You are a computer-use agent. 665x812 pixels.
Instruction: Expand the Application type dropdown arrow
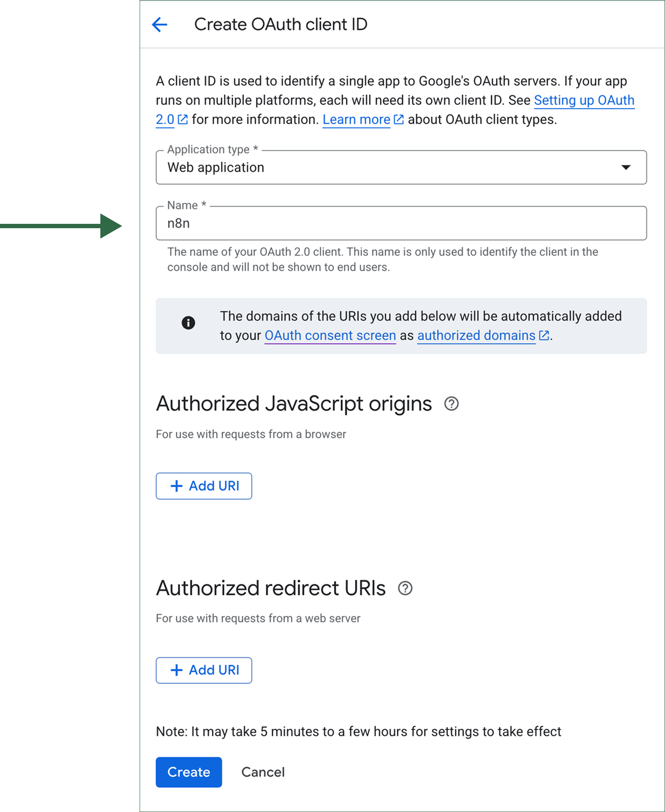[626, 168]
